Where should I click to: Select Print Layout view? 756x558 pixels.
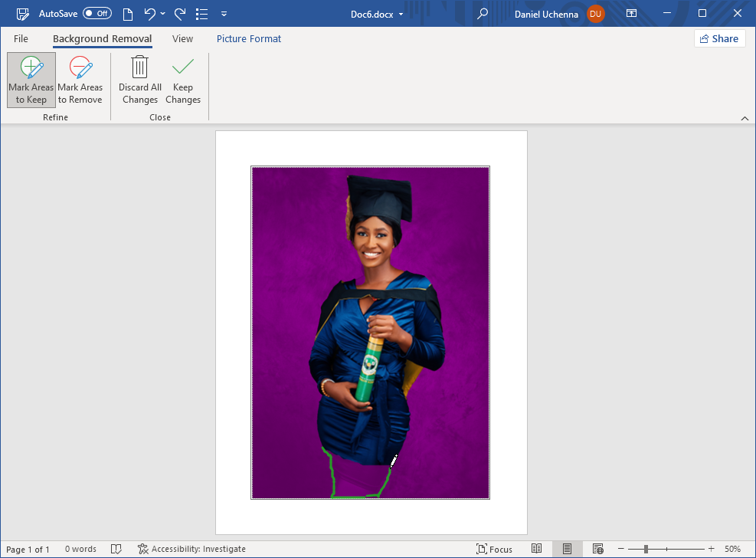pyautogui.click(x=567, y=549)
